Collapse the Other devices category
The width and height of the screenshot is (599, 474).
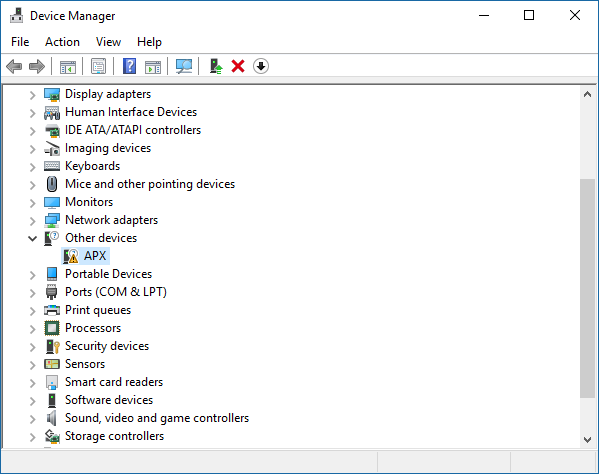click(x=32, y=239)
